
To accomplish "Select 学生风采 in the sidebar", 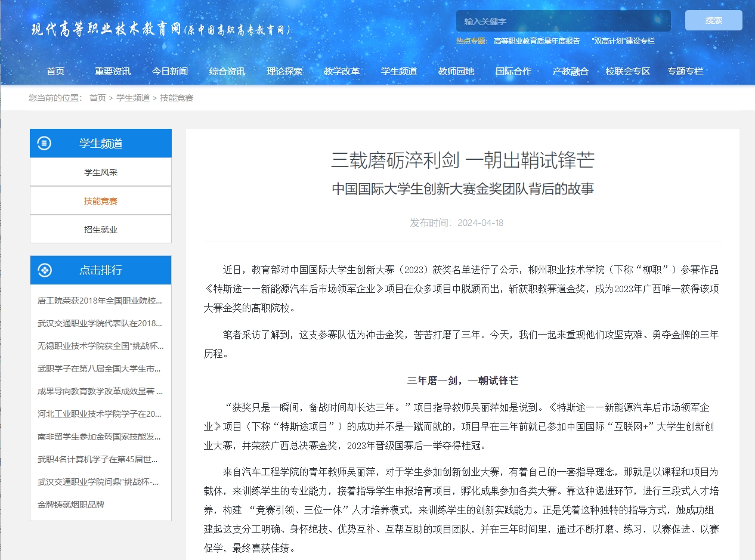I will coord(101,172).
